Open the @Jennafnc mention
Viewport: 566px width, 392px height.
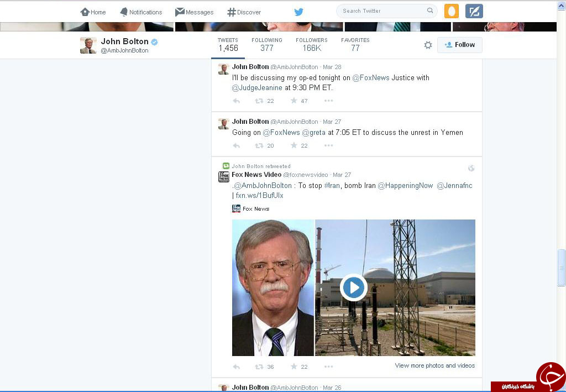[454, 186]
